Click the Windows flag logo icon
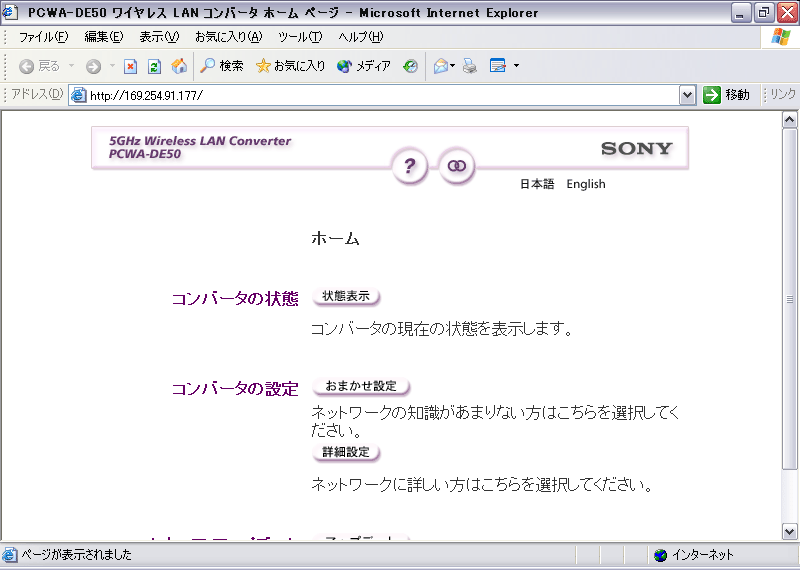The width and height of the screenshot is (800, 570). pyautogui.click(x=781, y=37)
